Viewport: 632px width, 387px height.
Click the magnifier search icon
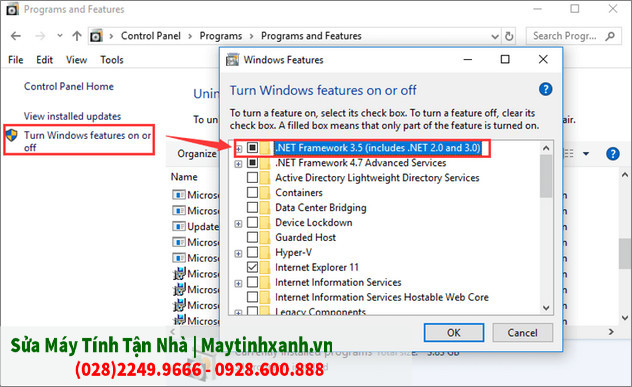(610, 36)
